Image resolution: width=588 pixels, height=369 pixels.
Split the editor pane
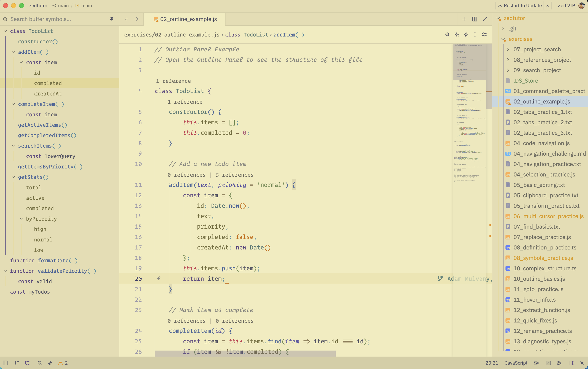474,19
